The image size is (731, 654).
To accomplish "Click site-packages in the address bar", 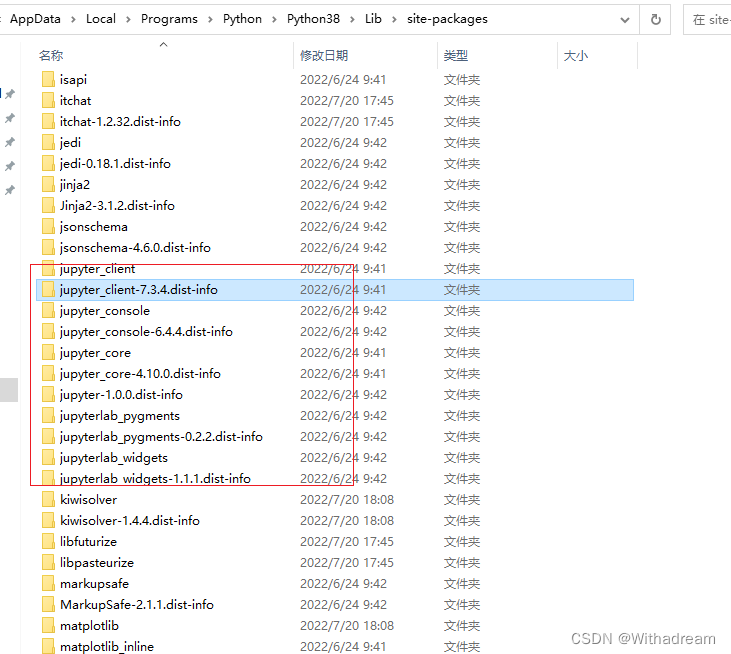I will 448,19.
